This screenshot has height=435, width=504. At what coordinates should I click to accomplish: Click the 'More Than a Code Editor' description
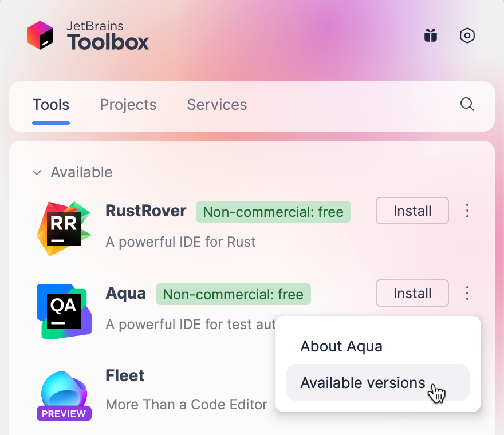click(x=187, y=405)
